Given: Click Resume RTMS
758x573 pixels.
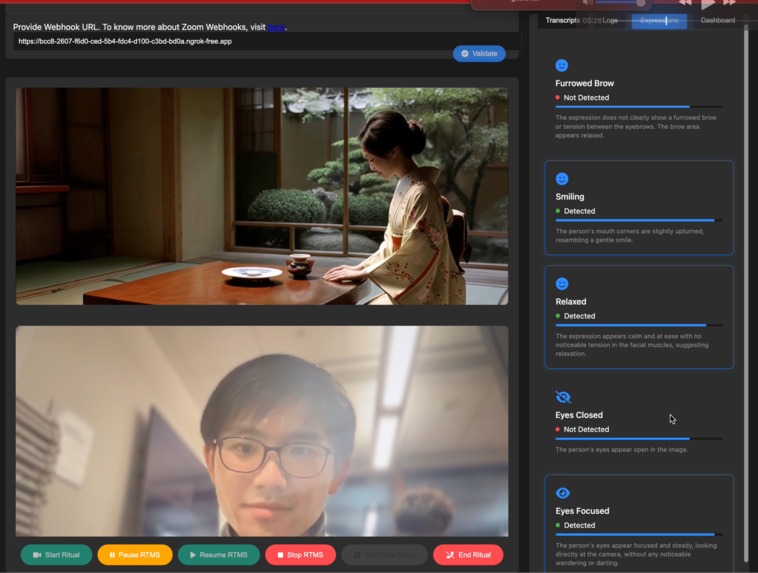Looking at the screenshot, I should [219, 555].
